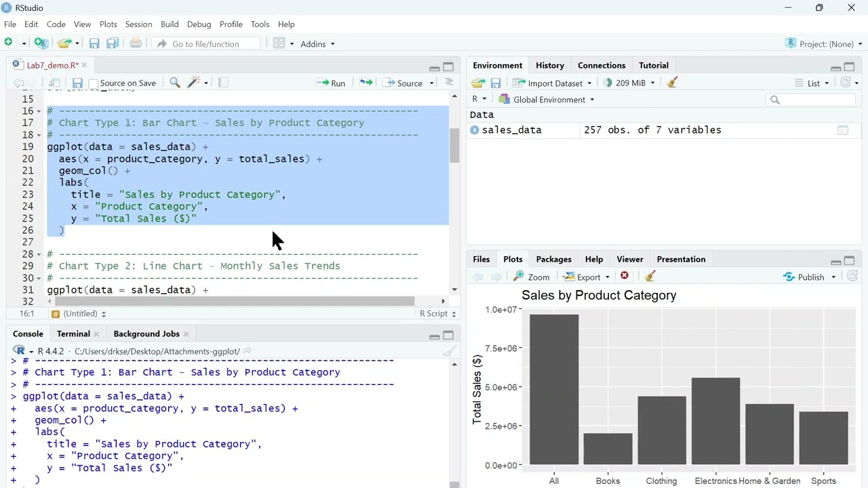Viewport: 868px width, 488px height.
Task: Load a workspace in the Environment pane
Action: 478,83
